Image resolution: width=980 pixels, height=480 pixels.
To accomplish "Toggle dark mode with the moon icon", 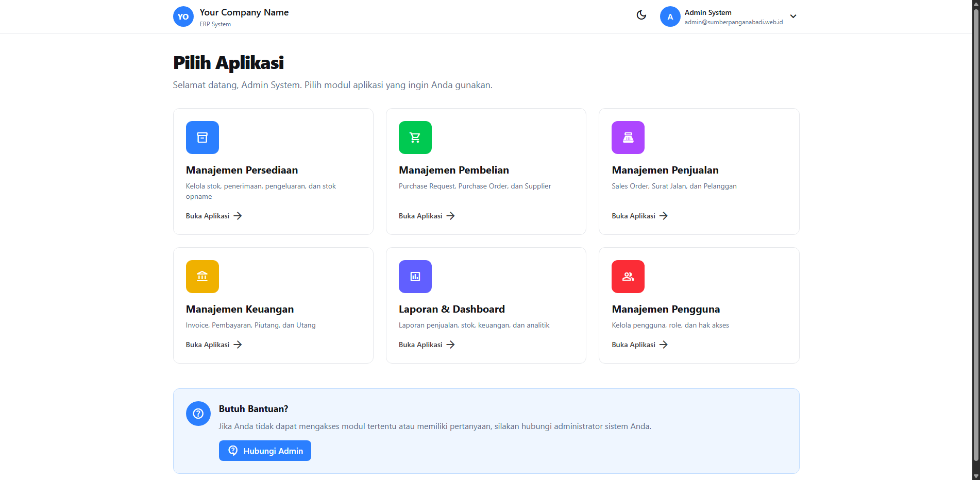I will (641, 15).
